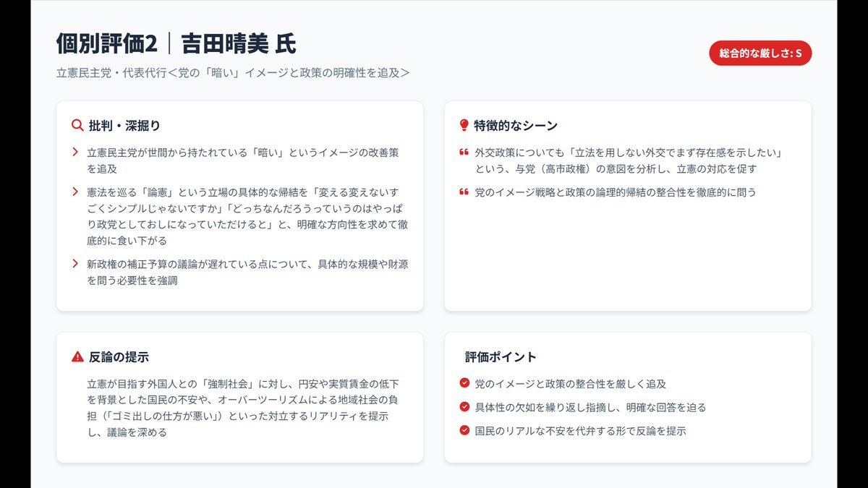Click the 評価ポイント heading
The height and width of the screenshot is (488, 868).
501,357
